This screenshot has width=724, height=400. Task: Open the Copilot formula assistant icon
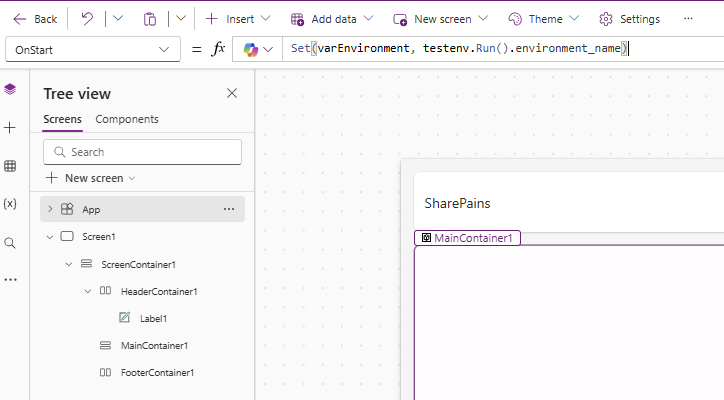(251, 49)
